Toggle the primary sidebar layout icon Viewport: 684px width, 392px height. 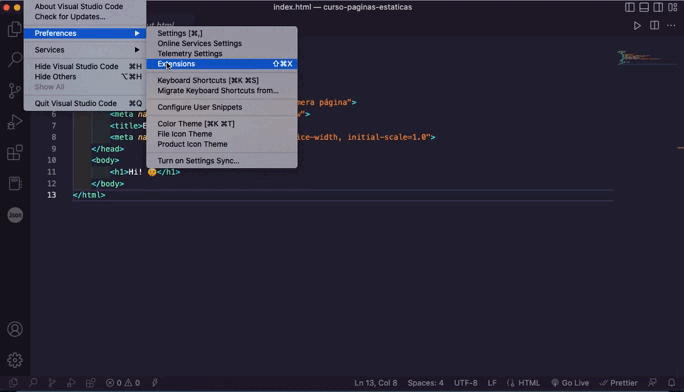pyautogui.click(x=629, y=7)
